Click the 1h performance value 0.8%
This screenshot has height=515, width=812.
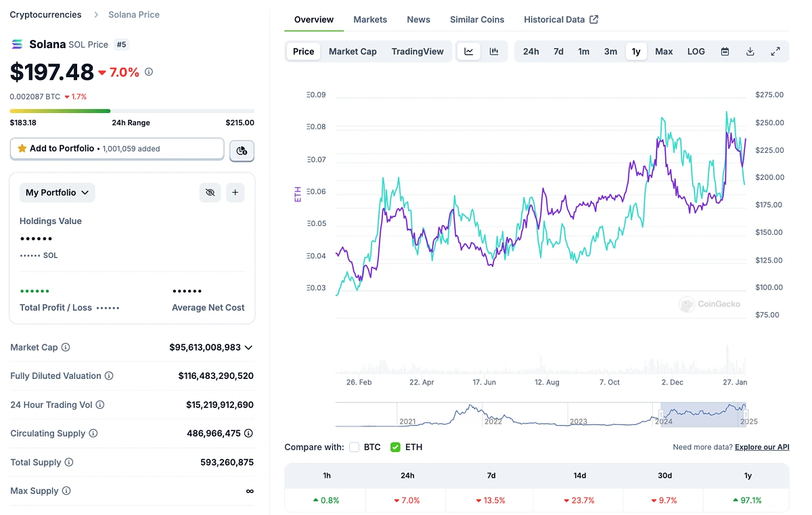tap(326, 500)
